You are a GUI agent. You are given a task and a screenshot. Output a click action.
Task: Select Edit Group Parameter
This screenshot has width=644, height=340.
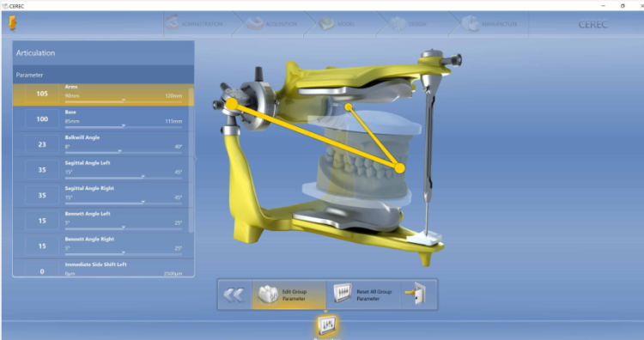point(289,294)
